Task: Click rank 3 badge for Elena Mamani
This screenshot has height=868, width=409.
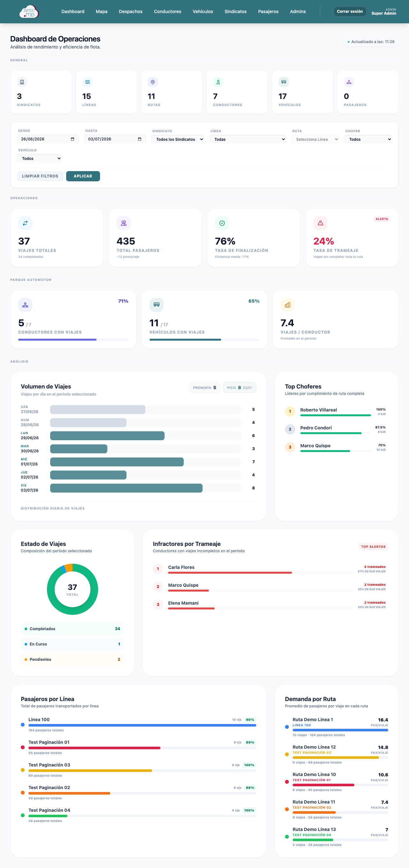Action: (x=158, y=605)
